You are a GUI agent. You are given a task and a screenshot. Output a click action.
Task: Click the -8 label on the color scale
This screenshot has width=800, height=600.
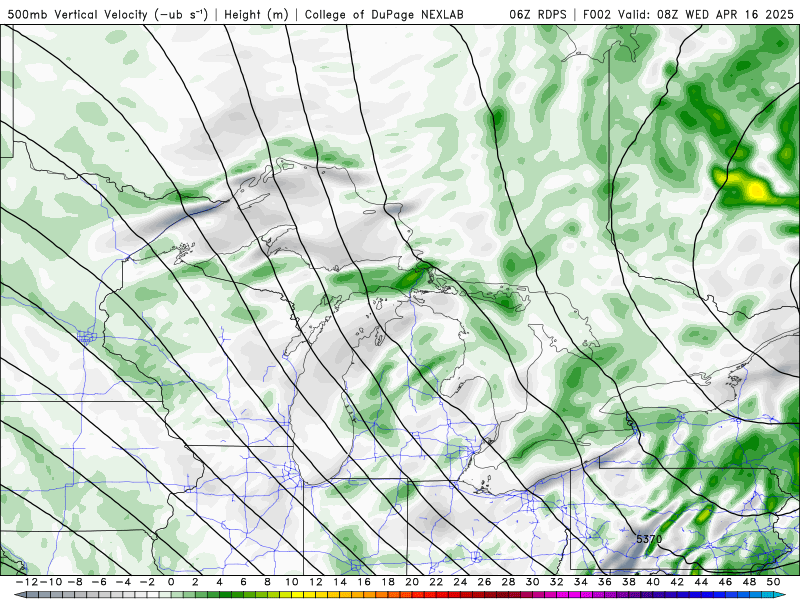pos(75,582)
